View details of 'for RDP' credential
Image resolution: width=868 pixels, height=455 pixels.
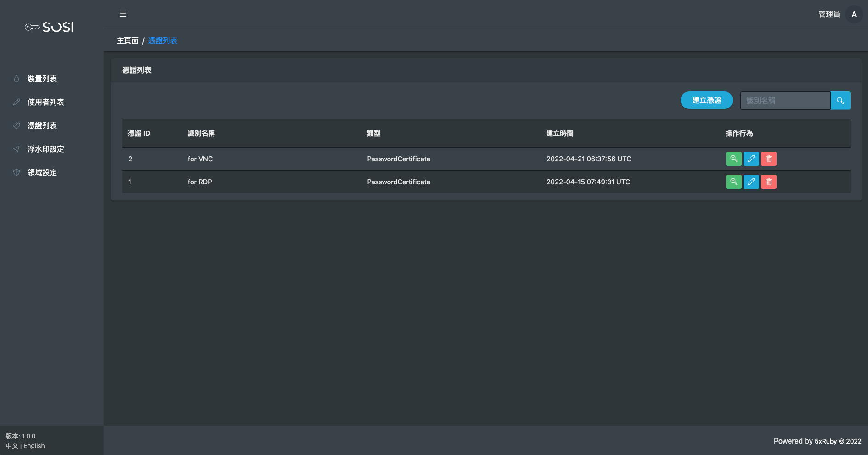[733, 182]
